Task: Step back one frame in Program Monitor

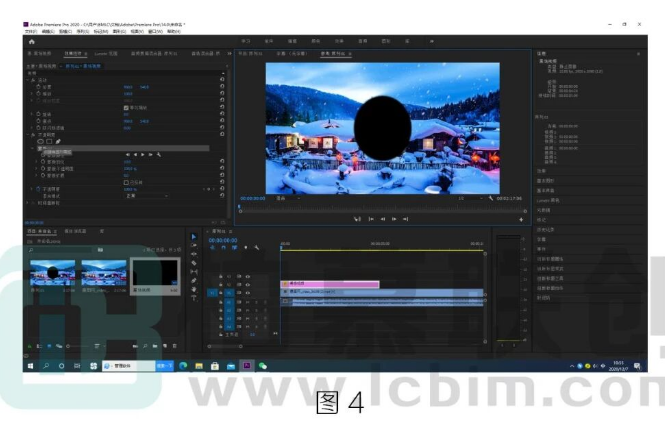Action: (x=383, y=219)
